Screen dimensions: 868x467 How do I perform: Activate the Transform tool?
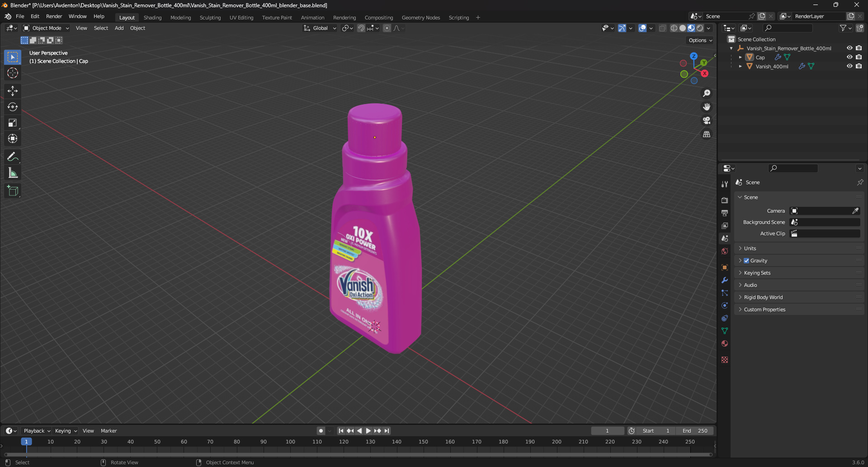[x=13, y=138]
